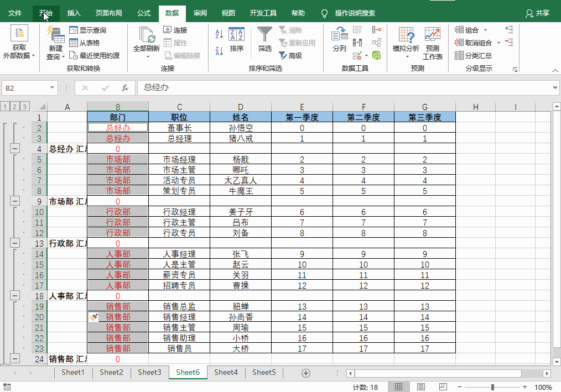Viewport: 561px width, 392px height.
Task: Show outline level 1
Action: [x=5, y=107]
